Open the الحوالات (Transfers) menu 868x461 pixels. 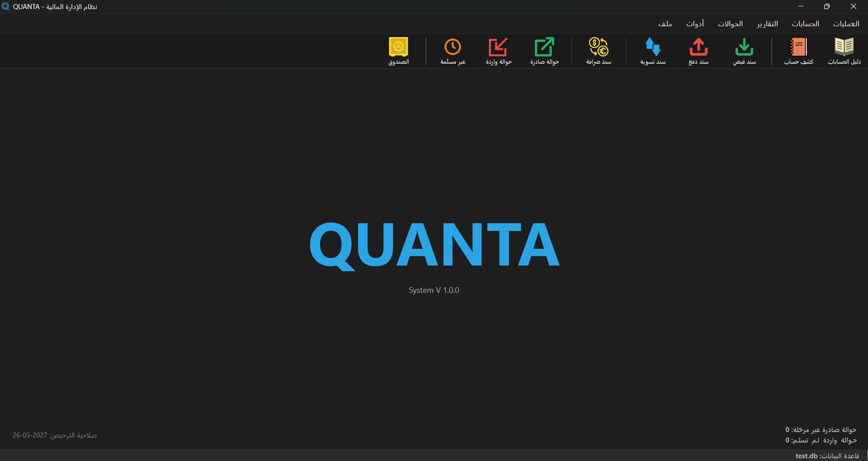point(730,24)
